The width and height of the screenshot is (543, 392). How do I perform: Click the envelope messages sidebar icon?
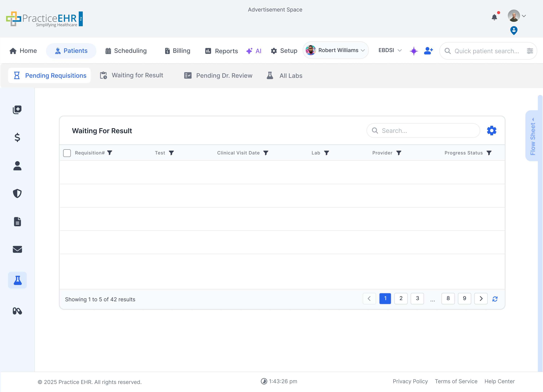coord(17,249)
